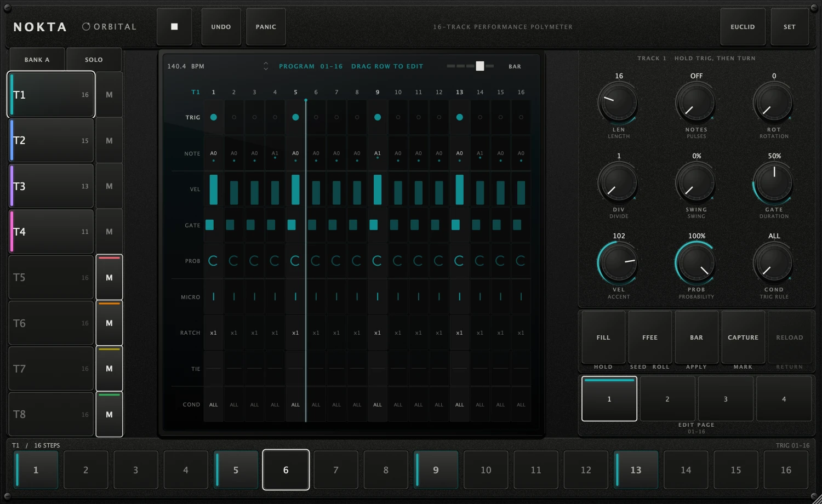Click the RELOAD return pad

(790, 337)
